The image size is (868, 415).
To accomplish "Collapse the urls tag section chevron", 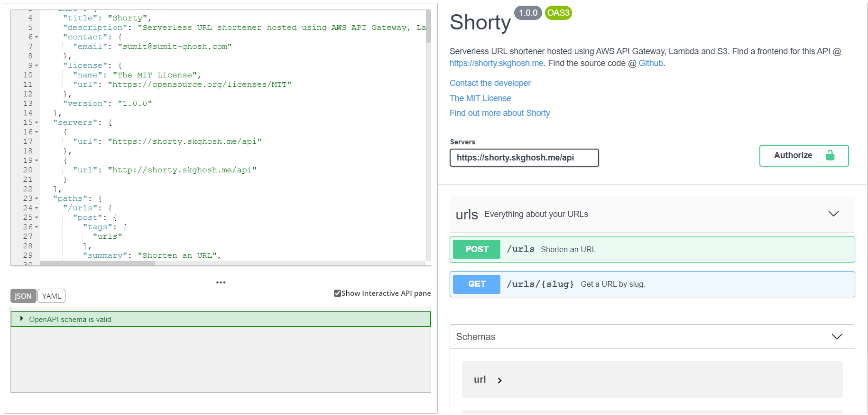I will [x=833, y=214].
